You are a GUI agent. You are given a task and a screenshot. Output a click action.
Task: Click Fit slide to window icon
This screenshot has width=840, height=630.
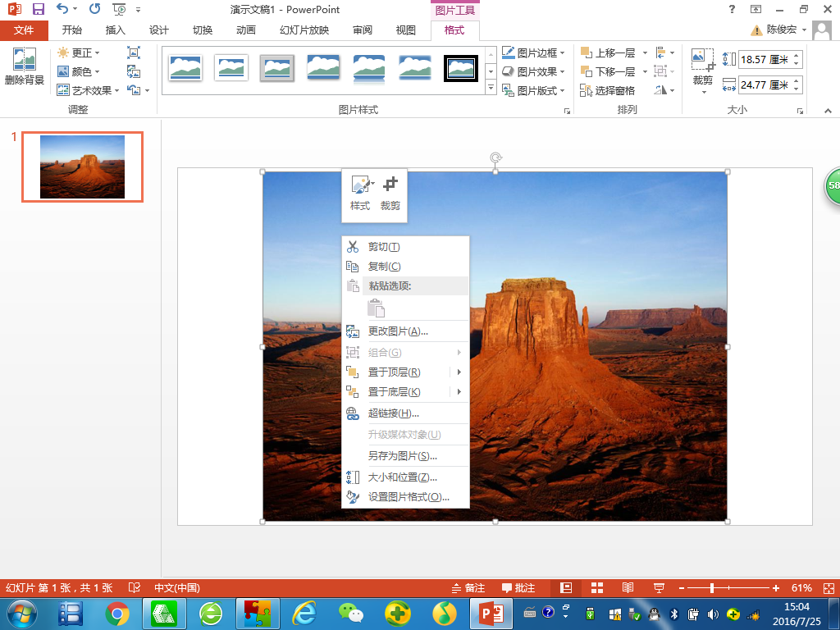829,587
